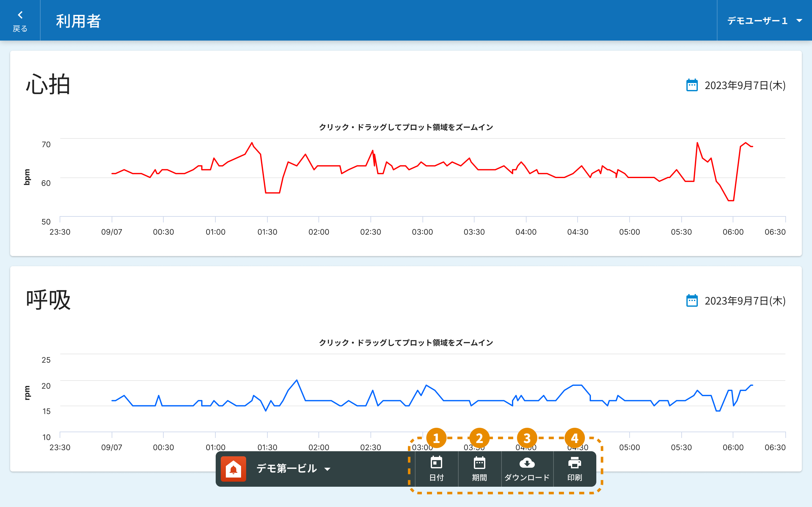Open the デモユーザー1 user dropdown
Image resolution: width=812 pixels, height=507 pixels.
click(x=757, y=21)
